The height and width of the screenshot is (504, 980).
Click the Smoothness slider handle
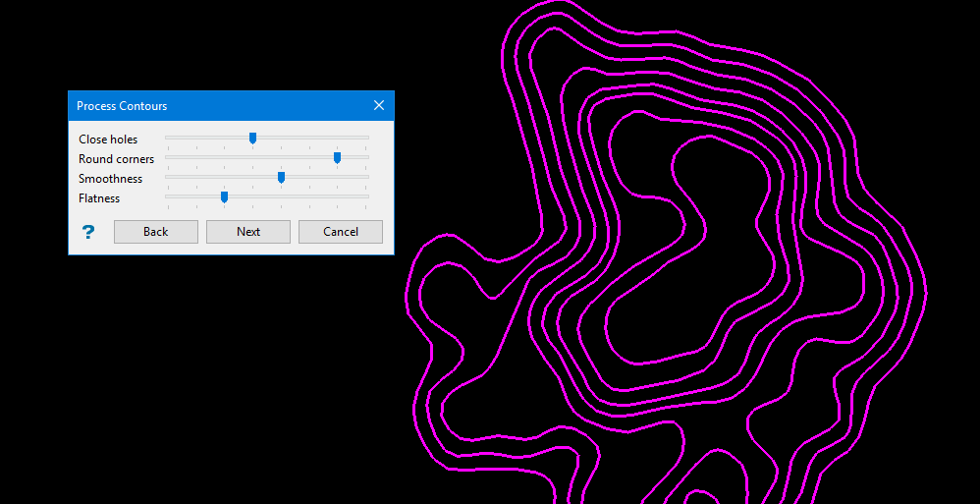pyautogui.click(x=281, y=178)
